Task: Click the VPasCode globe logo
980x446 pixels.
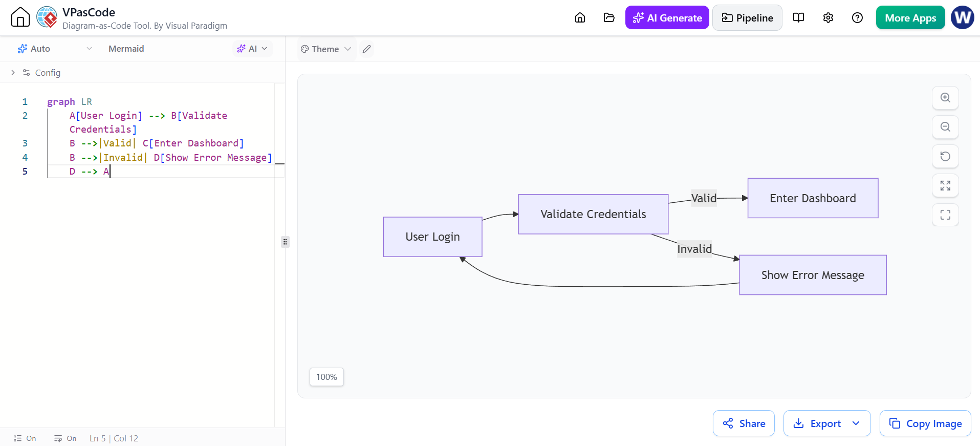Action: pos(47,17)
